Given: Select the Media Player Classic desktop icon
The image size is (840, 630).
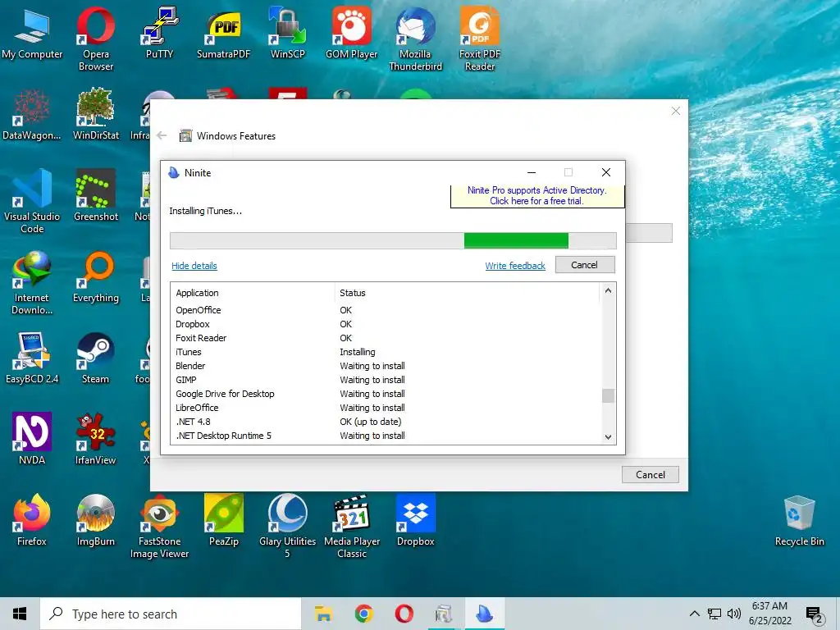Looking at the screenshot, I should coord(351,526).
